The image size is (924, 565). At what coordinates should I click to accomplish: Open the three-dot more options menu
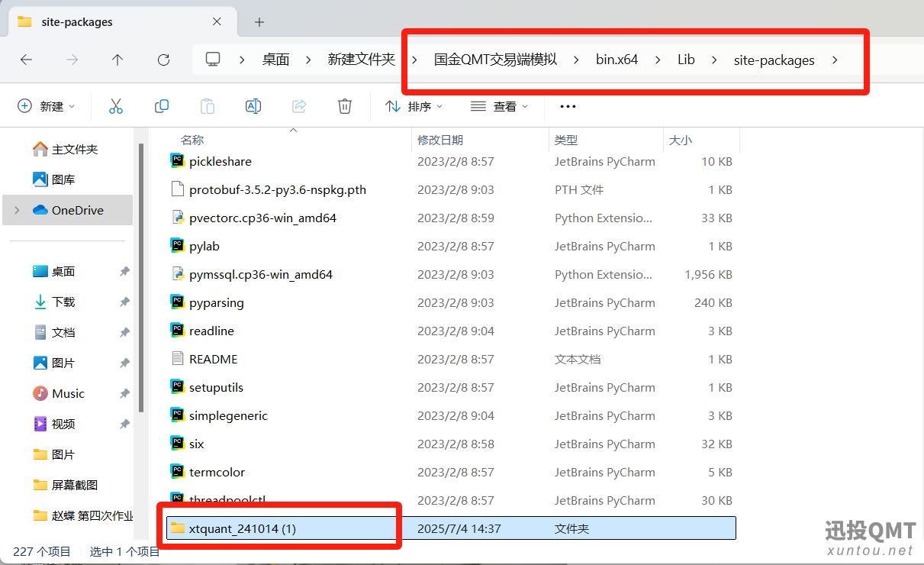(x=568, y=106)
